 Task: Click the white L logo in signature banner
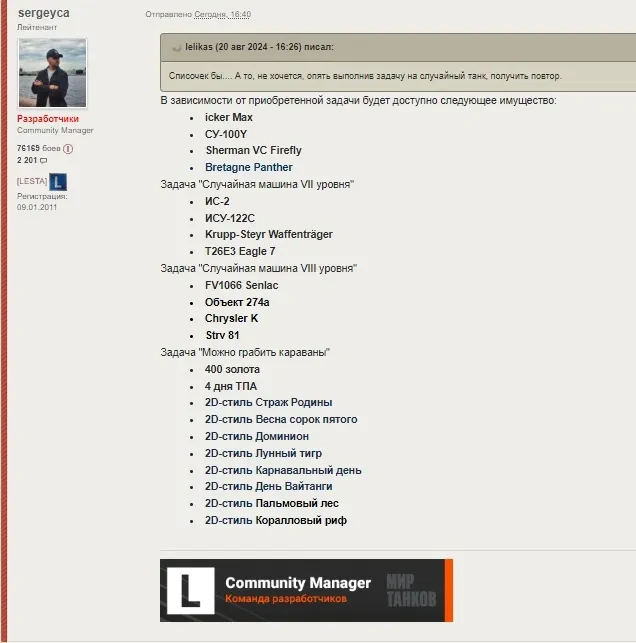[x=189, y=590]
